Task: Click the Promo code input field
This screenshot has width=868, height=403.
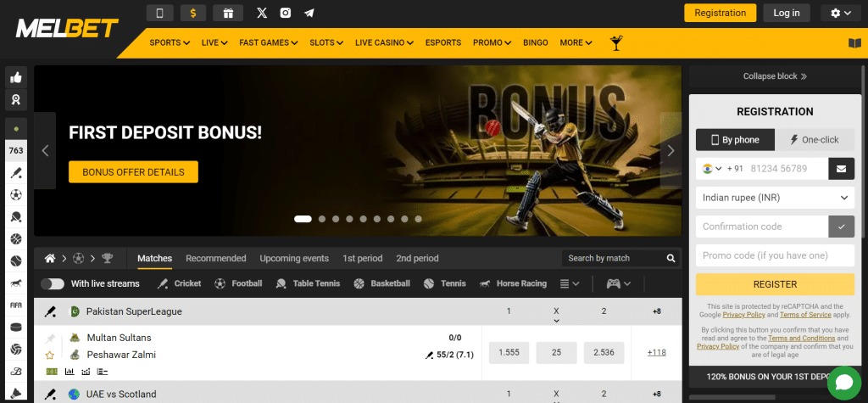Action: click(x=775, y=255)
